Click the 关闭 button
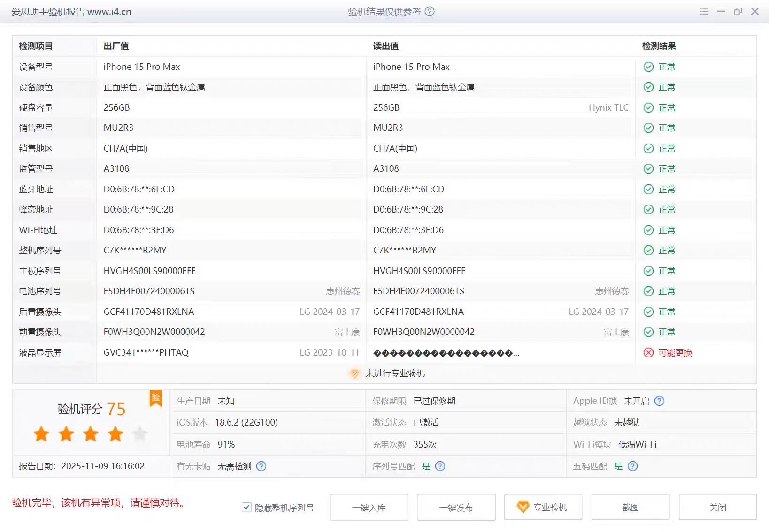 717,507
